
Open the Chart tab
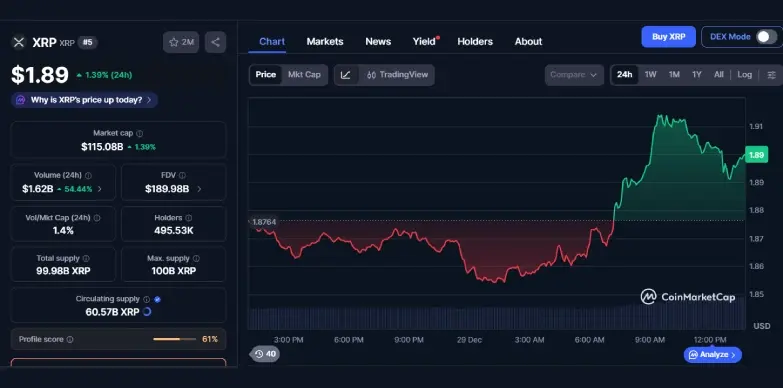tap(272, 41)
